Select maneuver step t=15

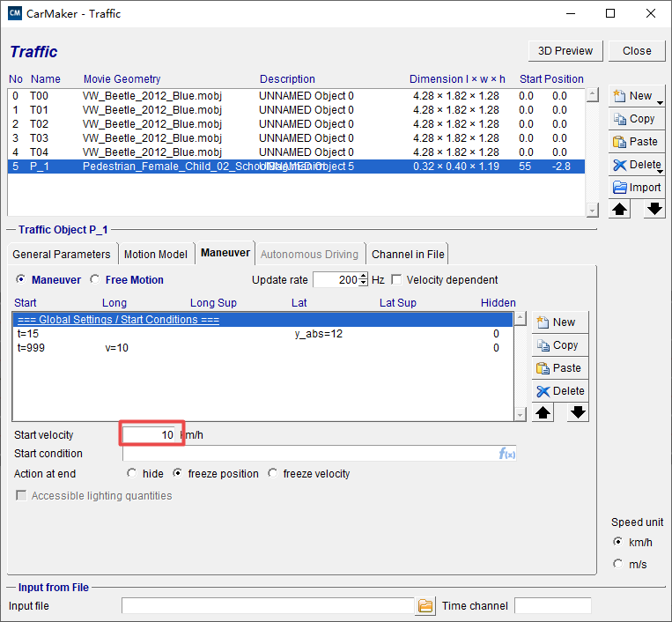262,334
